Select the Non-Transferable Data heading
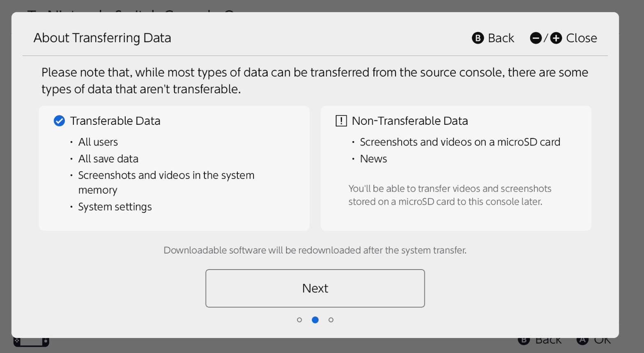644x353 pixels. tap(409, 121)
